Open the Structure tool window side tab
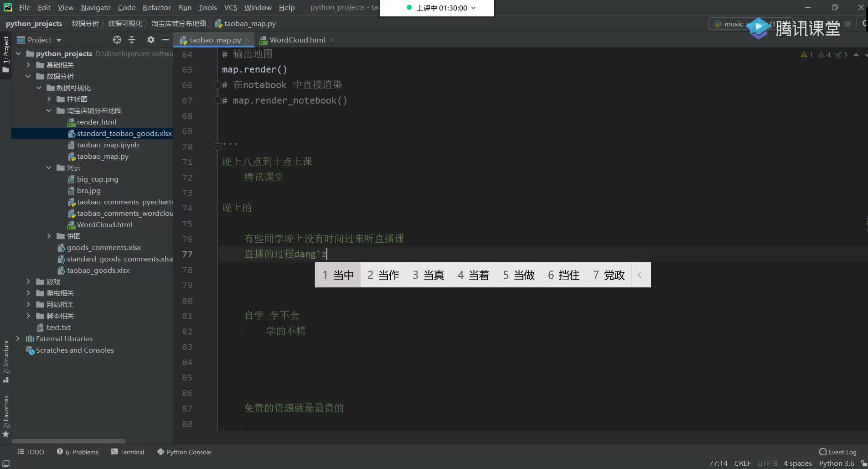Screen dimensions: 868x469 5,361
